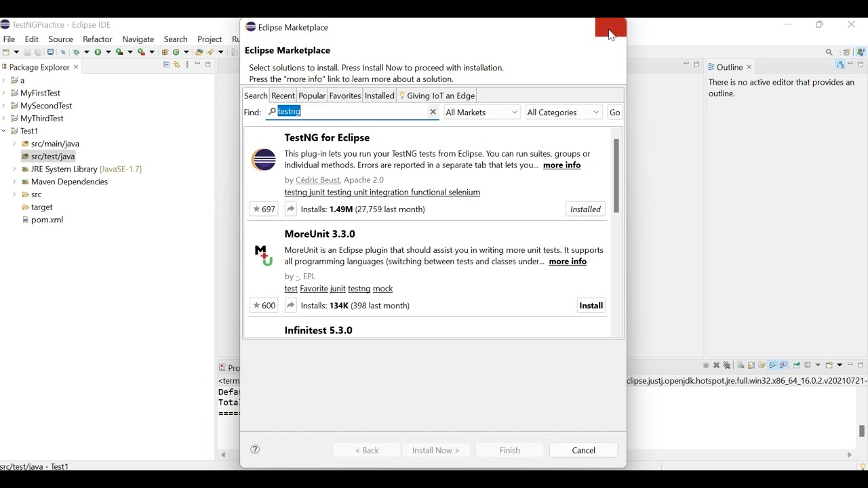Toggle Link with Editor in Package Explorer

pos(177,64)
